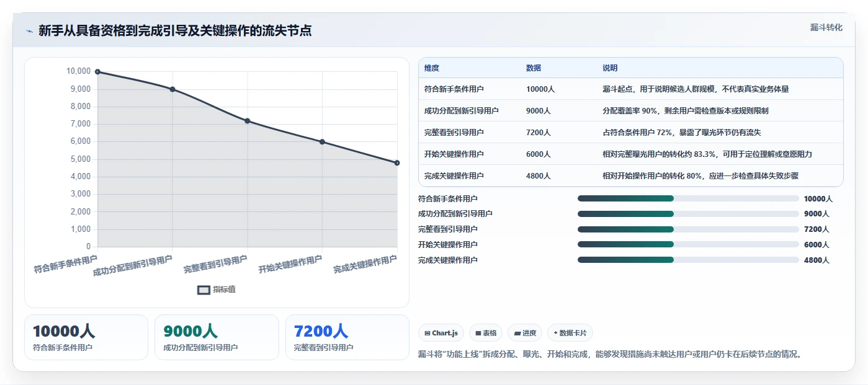The width and height of the screenshot is (868, 385).
Task: Click table value 6000人
Action: point(539,154)
